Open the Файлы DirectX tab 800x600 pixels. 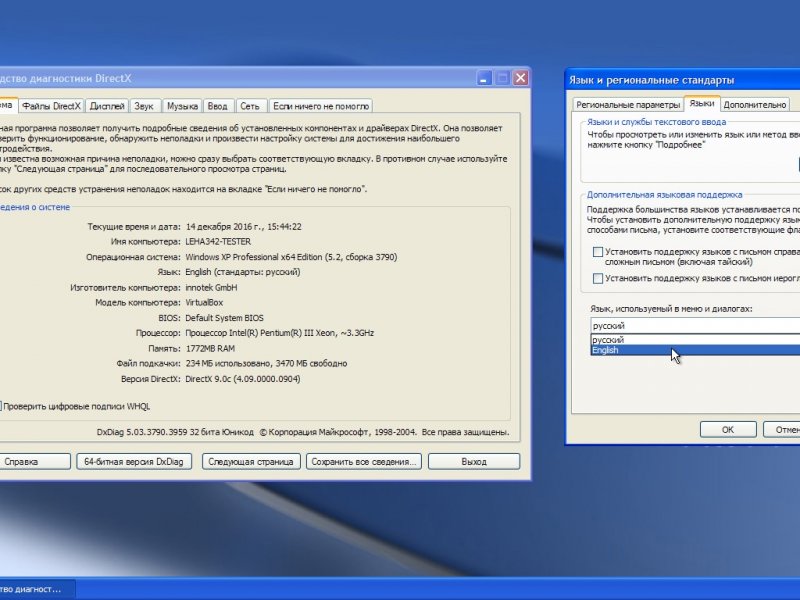(x=52, y=106)
